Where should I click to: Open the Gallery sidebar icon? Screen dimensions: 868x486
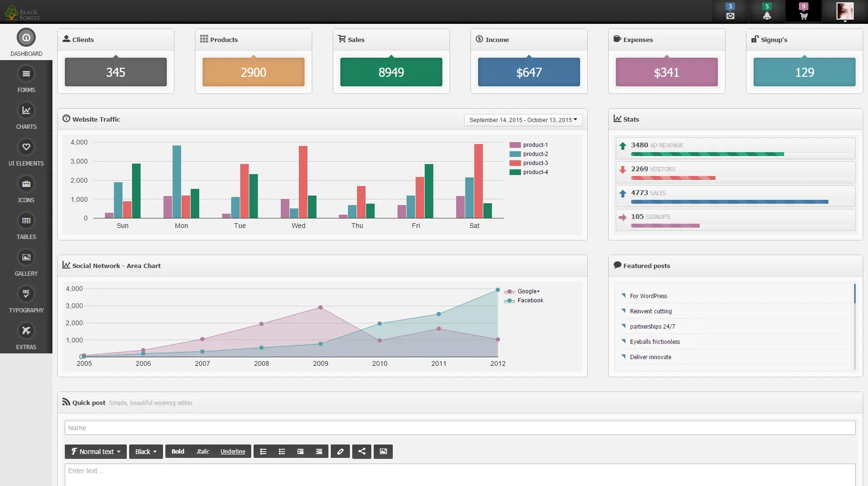click(x=26, y=258)
